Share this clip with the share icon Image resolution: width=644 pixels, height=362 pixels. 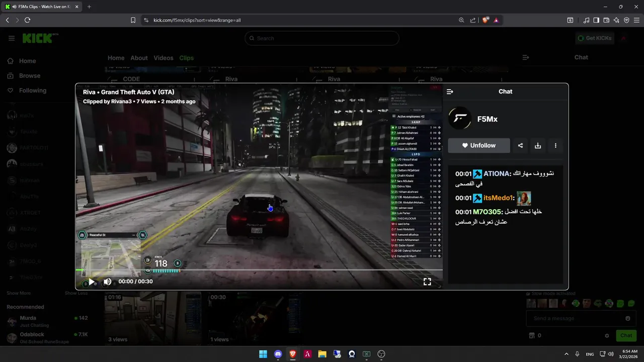520,146
